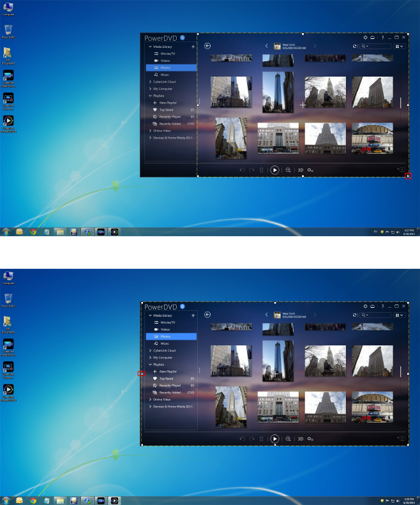Open the view mode dropdown in lower PowerDVD window
420x505 pixels.
click(399, 315)
